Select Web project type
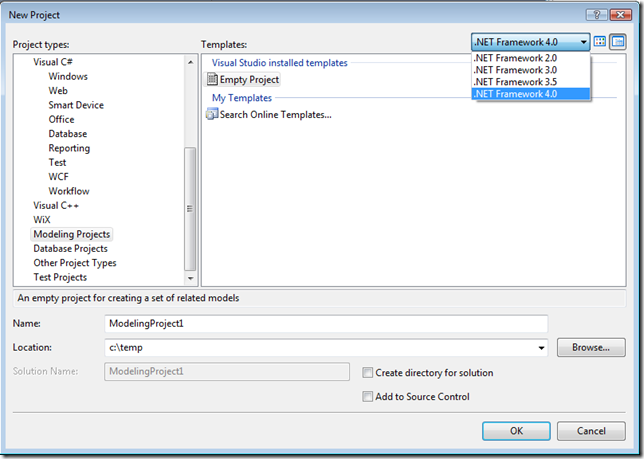644x459 pixels. (x=58, y=90)
